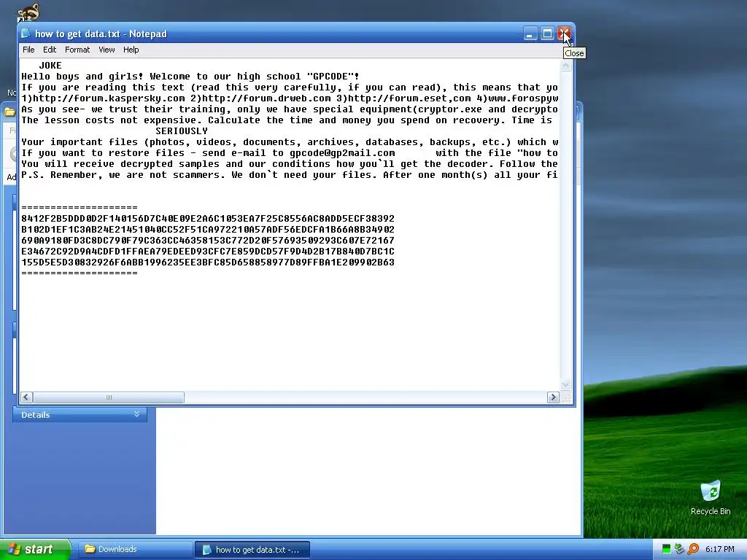
Task: Click the vertical scrollbar up arrow
Action: click(x=565, y=66)
